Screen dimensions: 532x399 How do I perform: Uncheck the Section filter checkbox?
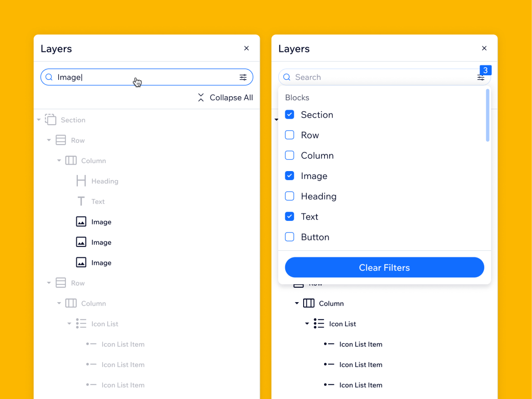coord(289,114)
